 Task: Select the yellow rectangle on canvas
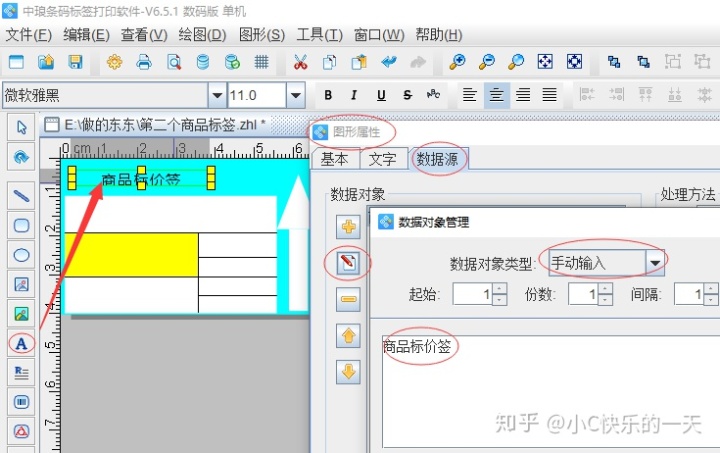tap(131, 255)
